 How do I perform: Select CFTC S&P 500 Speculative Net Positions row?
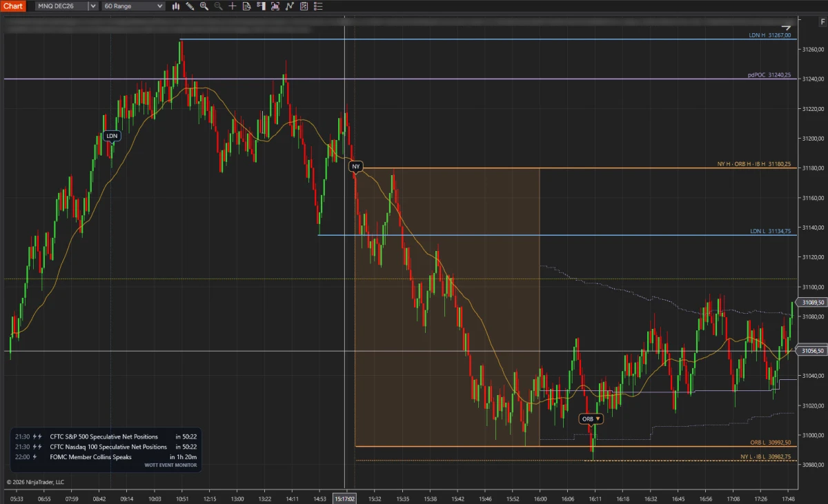[x=106, y=436]
